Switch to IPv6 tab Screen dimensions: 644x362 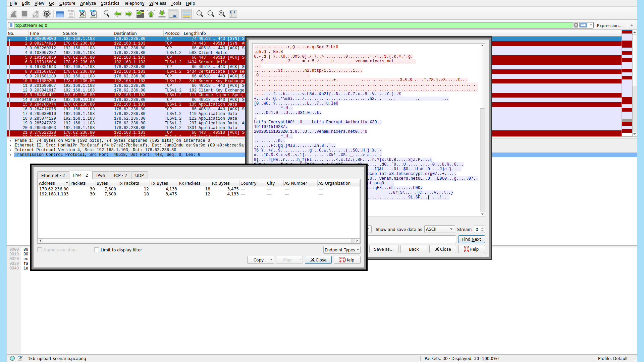pos(101,175)
